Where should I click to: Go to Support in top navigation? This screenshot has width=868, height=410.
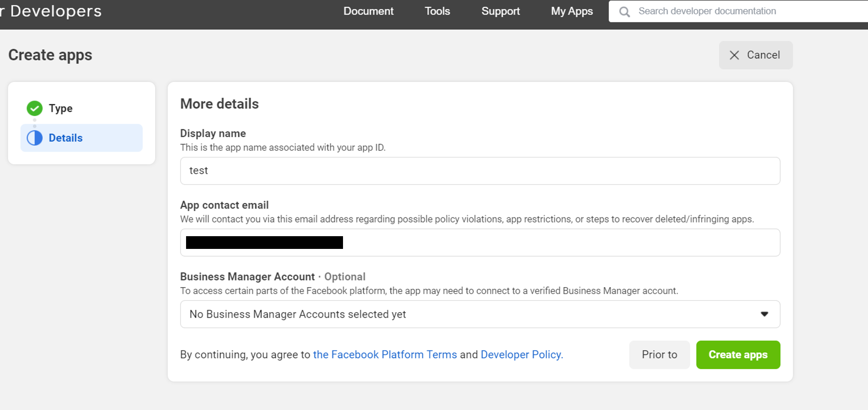(x=500, y=11)
